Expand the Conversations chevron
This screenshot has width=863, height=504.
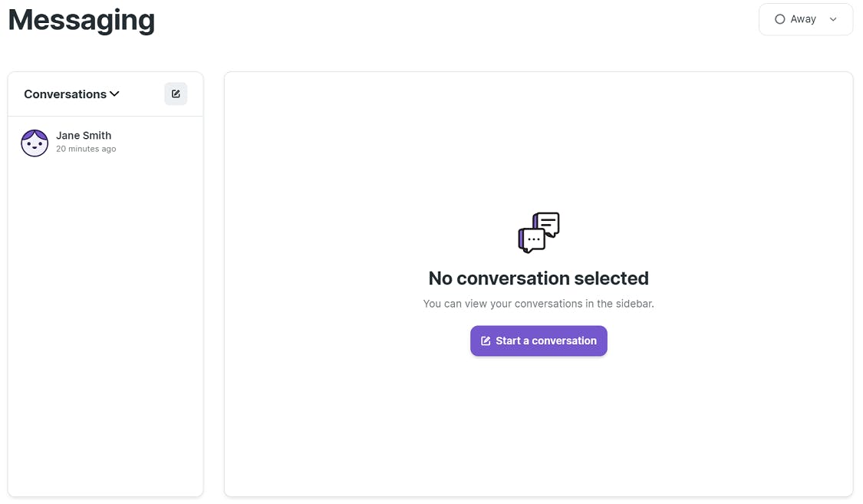pyautogui.click(x=114, y=94)
